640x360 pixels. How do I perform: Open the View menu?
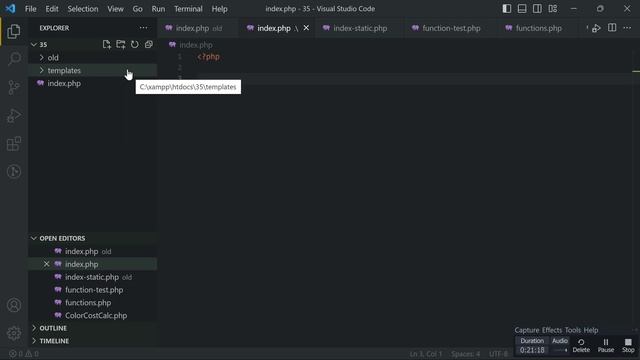[116, 9]
